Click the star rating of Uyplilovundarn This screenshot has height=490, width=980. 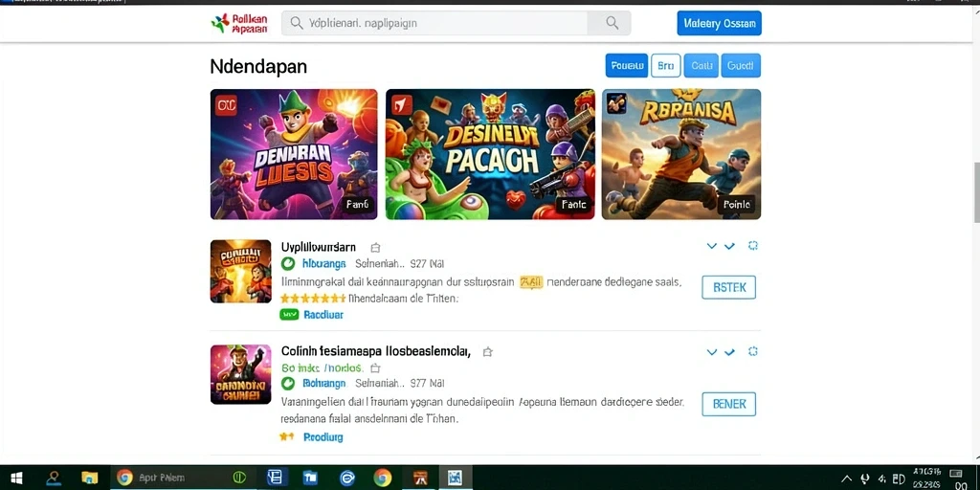pyautogui.click(x=313, y=299)
